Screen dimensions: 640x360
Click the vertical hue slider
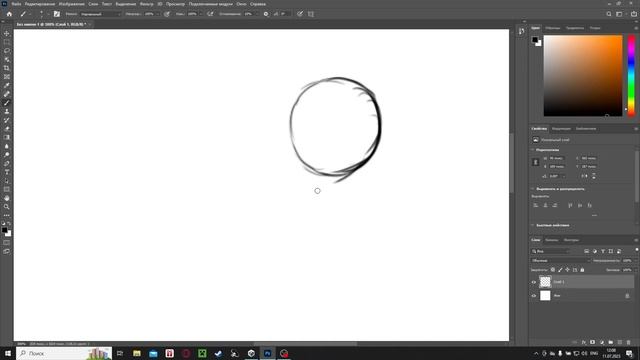coord(631,76)
